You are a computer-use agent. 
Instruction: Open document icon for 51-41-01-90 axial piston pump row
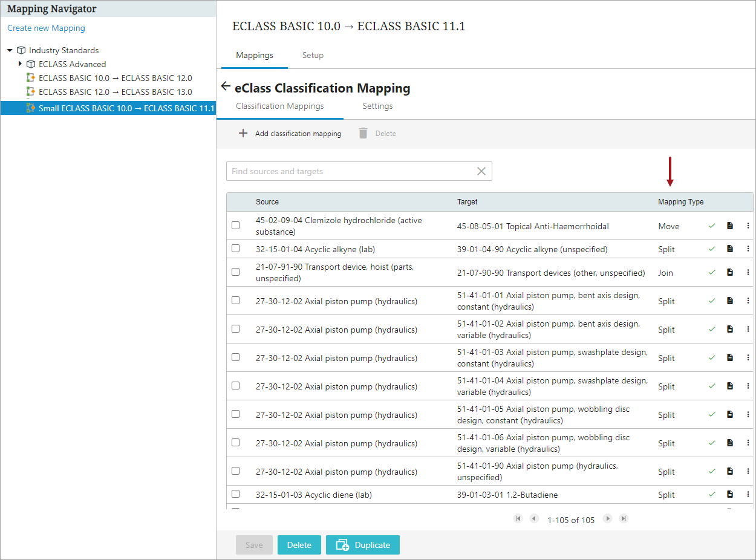point(730,471)
